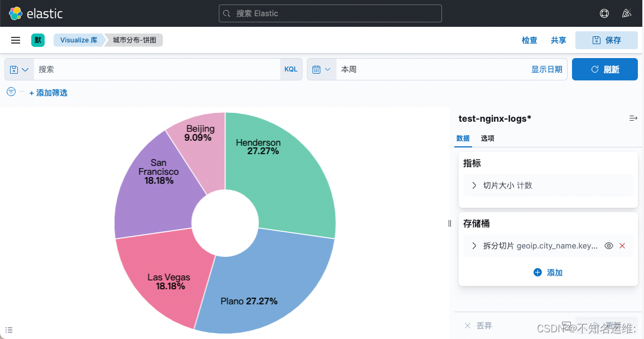This screenshot has width=644, height=339.
Task: Open the main navigation hamburger menu
Action: tap(15, 40)
